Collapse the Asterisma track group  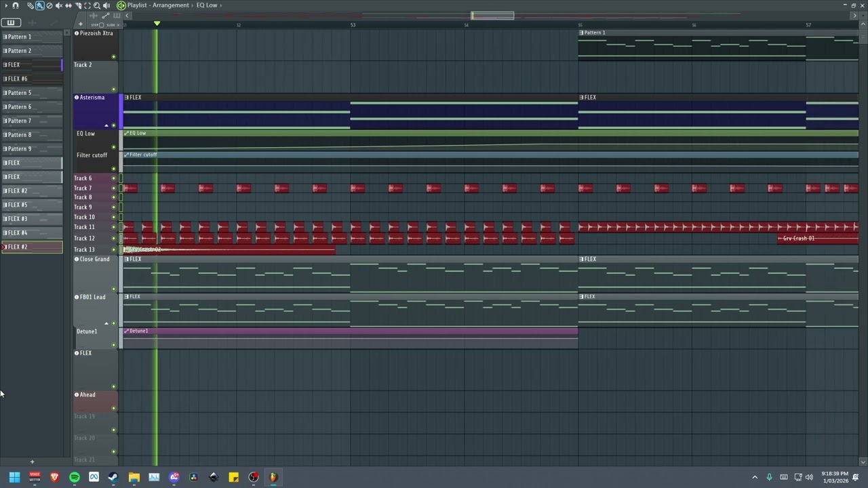tap(106, 125)
